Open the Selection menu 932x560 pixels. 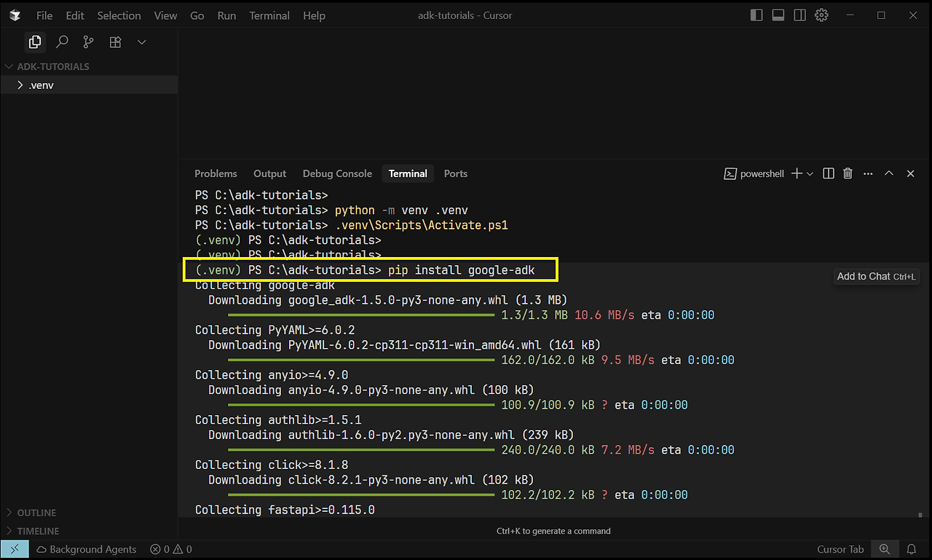click(119, 15)
